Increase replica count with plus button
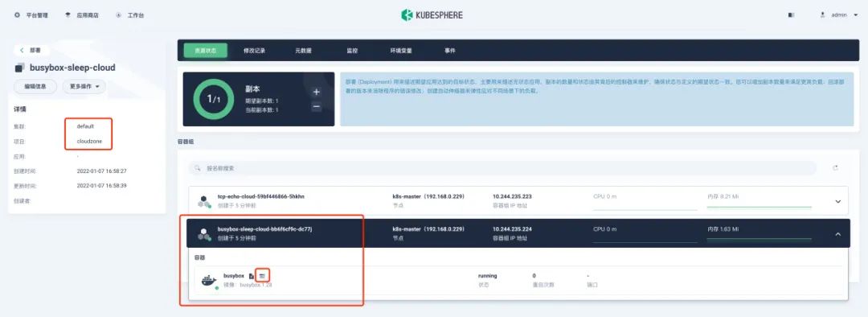Viewport: 868px width, 317px height. pos(317,92)
